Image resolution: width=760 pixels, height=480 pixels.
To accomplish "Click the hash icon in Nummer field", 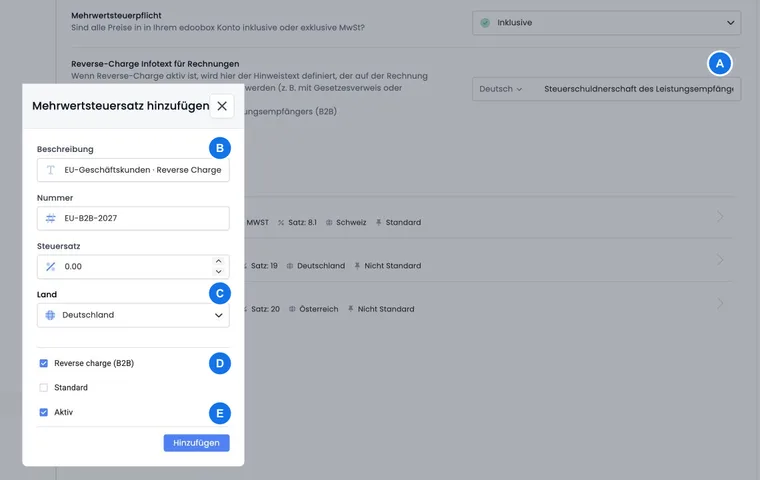I will [50, 218].
